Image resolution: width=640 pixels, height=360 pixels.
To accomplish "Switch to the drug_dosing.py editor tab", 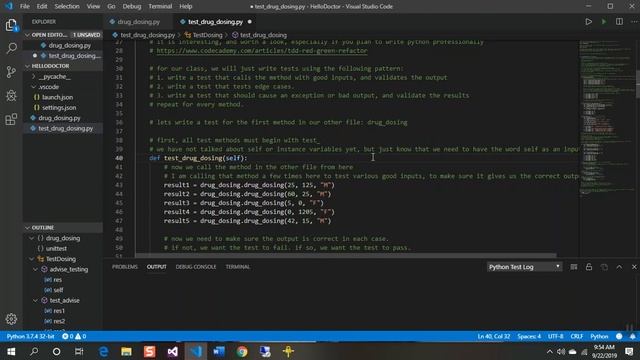I will tap(138, 22).
